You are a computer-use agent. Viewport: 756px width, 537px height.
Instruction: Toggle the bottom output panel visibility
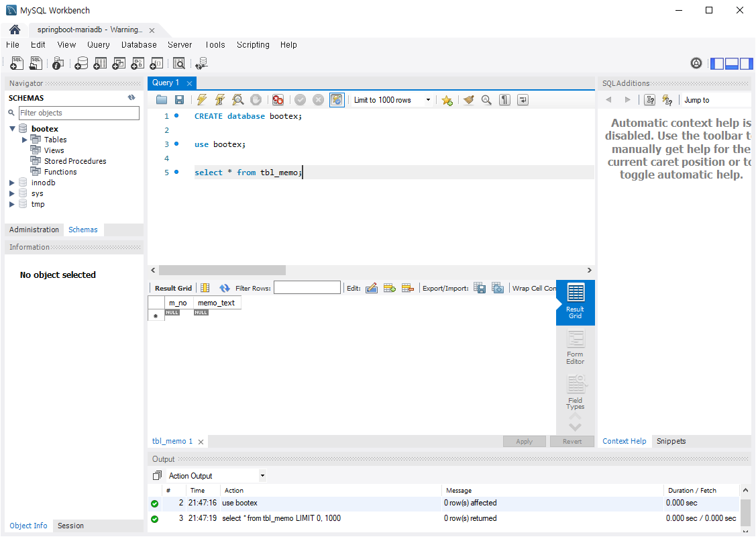731,63
